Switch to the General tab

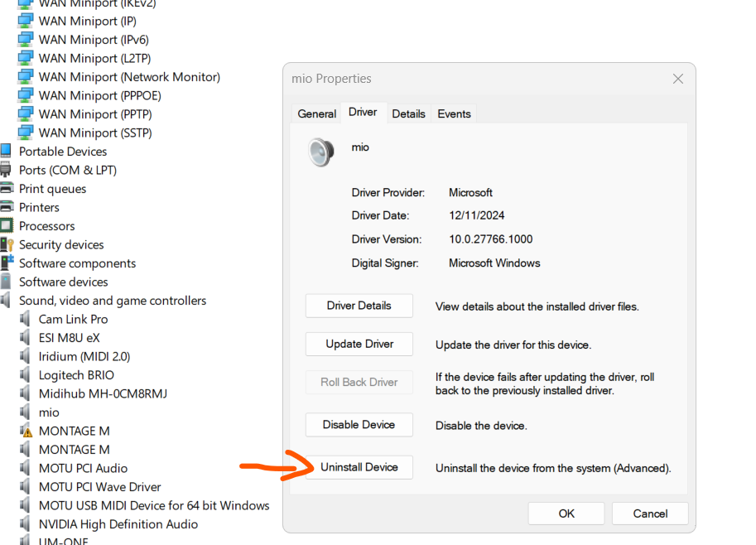coord(317,114)
